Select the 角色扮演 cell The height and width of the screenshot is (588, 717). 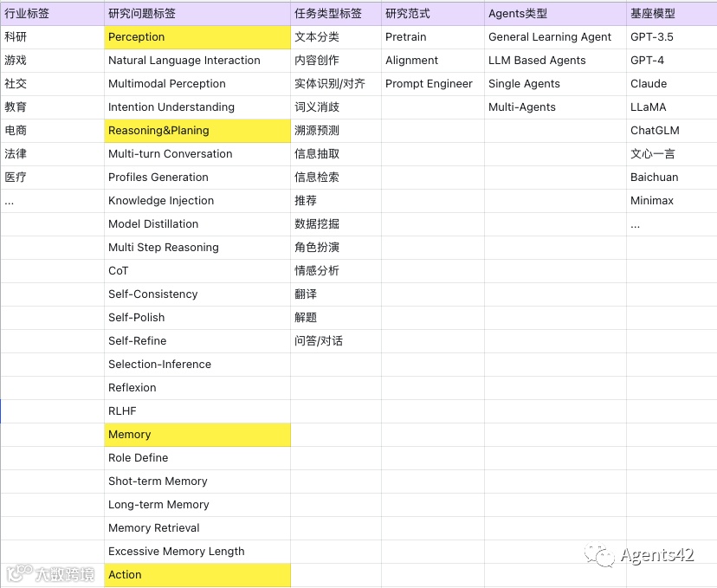[x=336, y=248]
